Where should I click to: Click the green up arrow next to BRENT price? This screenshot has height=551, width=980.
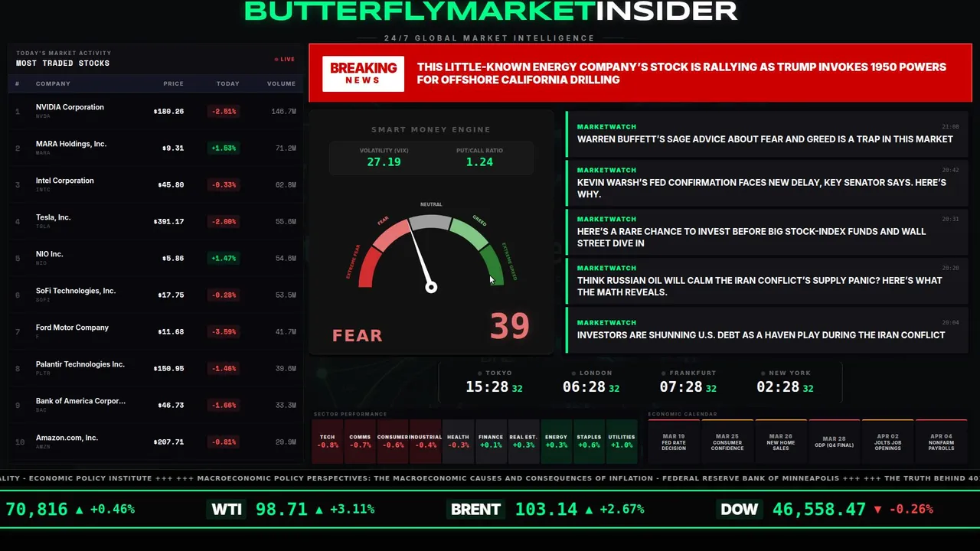tap(588, 509)
